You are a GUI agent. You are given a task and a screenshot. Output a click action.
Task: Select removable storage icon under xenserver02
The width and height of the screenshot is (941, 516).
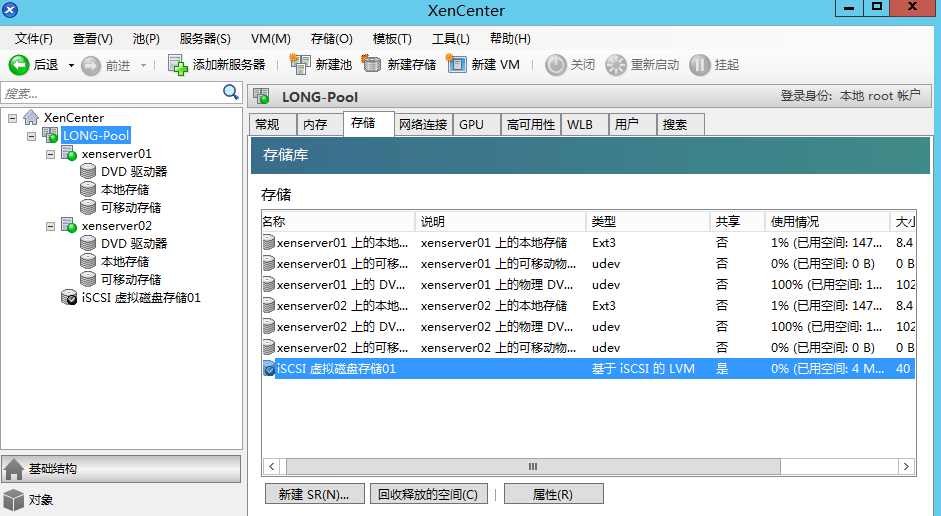(88, 280)
